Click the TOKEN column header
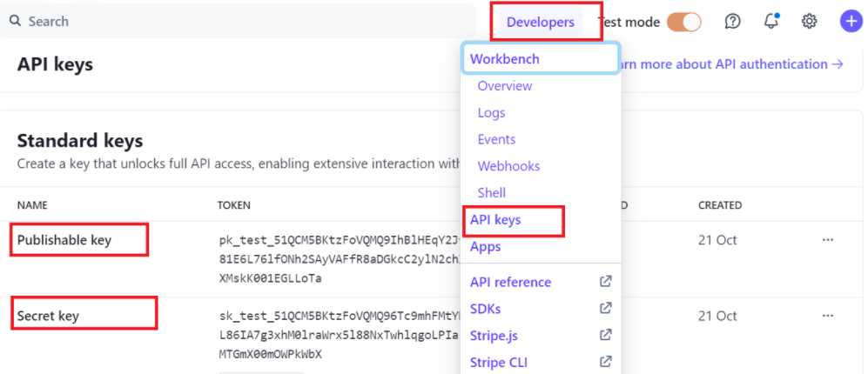The image size is (868, 374). [x=233, y=205]
